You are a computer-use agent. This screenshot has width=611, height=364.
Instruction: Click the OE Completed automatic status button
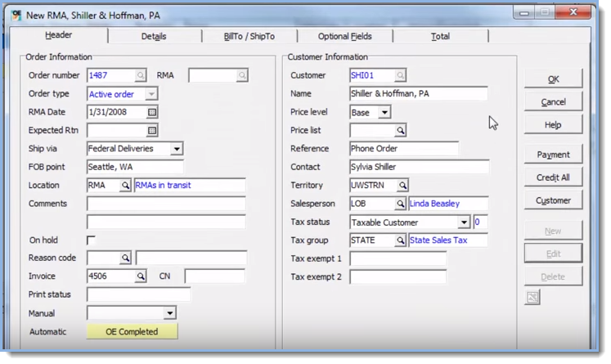133,331
